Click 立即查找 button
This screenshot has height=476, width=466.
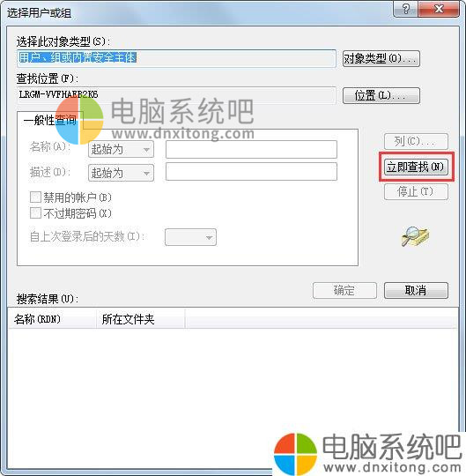(416, 167)
